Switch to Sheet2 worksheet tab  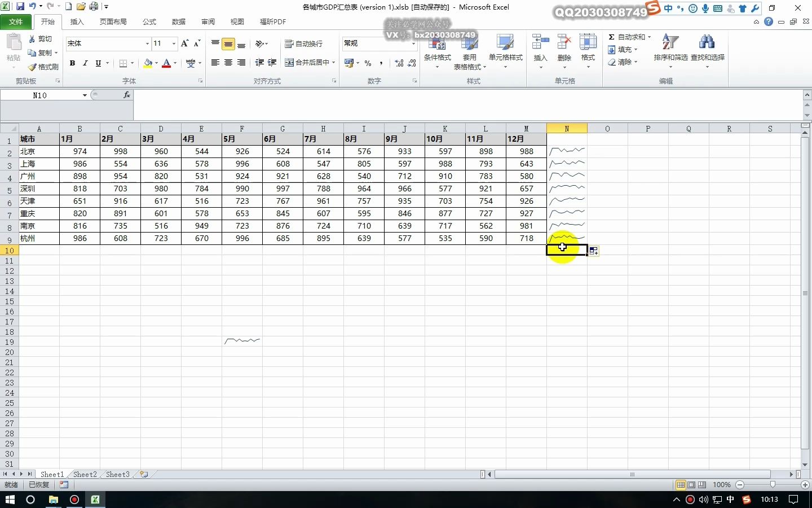coord(85,474)
